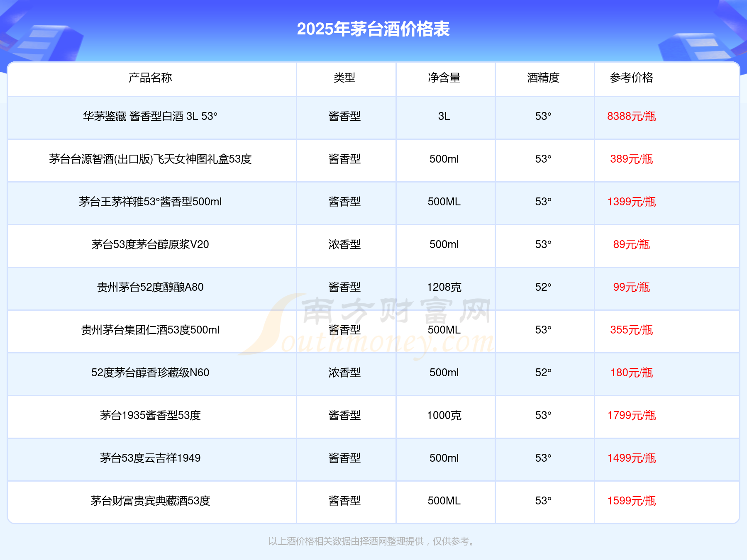Click the price 389元/瓶
This screenshot has width=747, height=560.
[632, 159]
